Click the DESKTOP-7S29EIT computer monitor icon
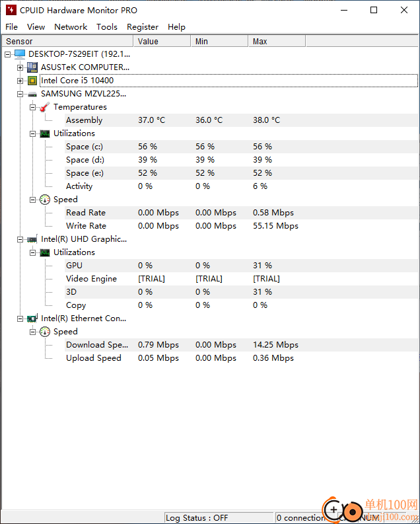Viewport: 420px width, 524px height. (20, 54)
